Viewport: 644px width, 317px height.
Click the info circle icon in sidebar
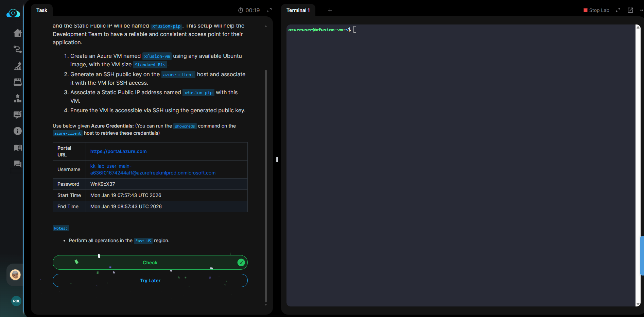click(18, 131)
